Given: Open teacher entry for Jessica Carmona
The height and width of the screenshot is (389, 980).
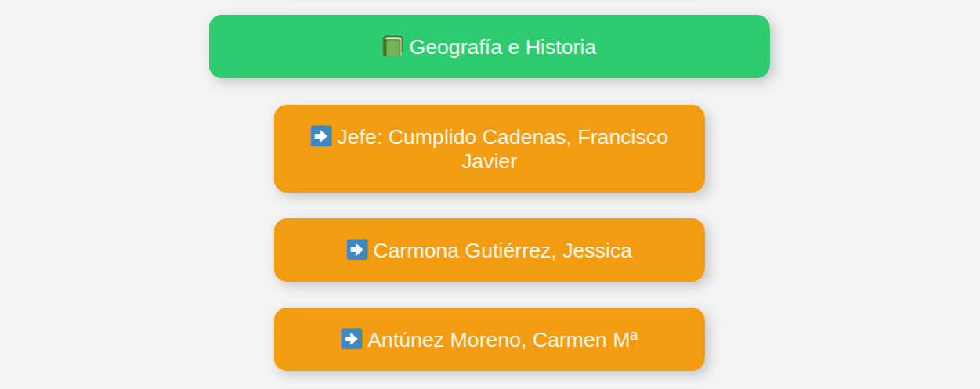Looking at the screenshot, I should pyautogui.click(x=490, y=250).
